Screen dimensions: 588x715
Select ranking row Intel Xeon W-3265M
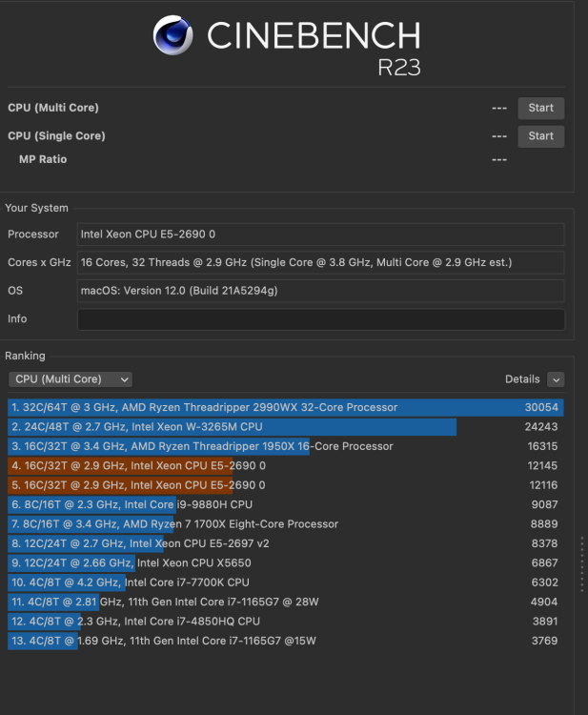pyautogui.click(x=286, y=427)
